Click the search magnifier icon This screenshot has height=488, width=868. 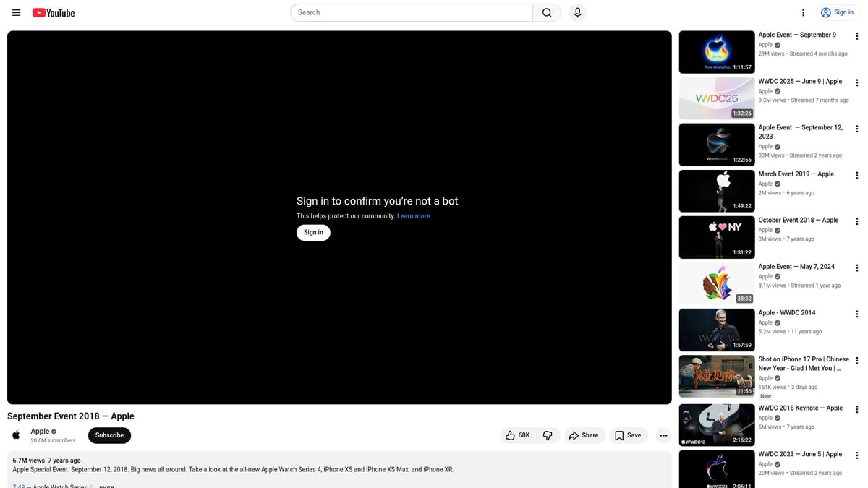(546, 12)
